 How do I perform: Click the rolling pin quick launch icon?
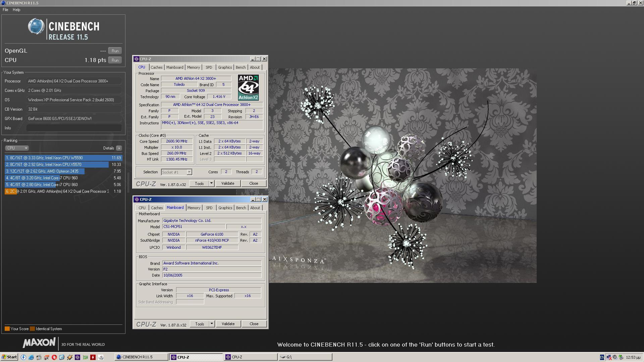(70, 357)
